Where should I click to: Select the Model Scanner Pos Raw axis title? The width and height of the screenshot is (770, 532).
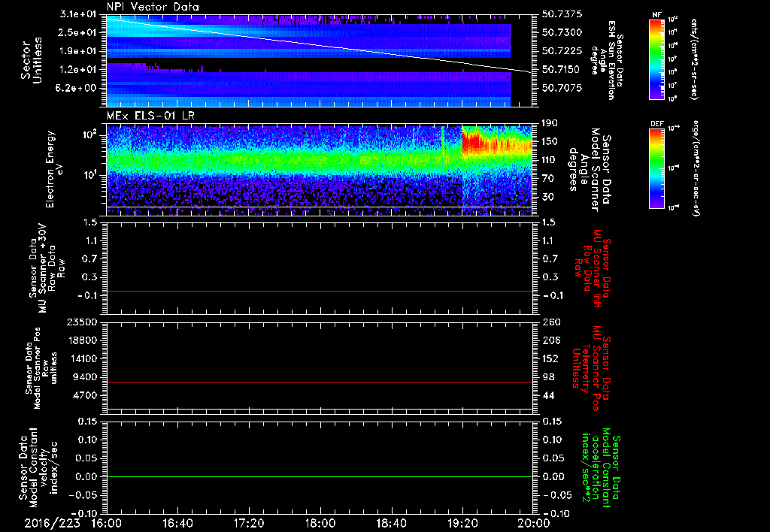(x=41, y=368)
